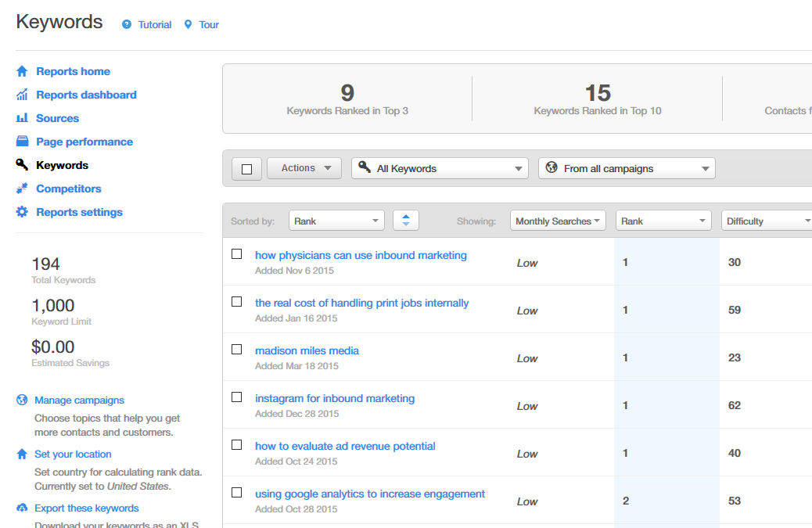The height and width of the screenshot is (528, 812).
Task: Click the Export these keywords cloud icon
Action: pos(22,508)
